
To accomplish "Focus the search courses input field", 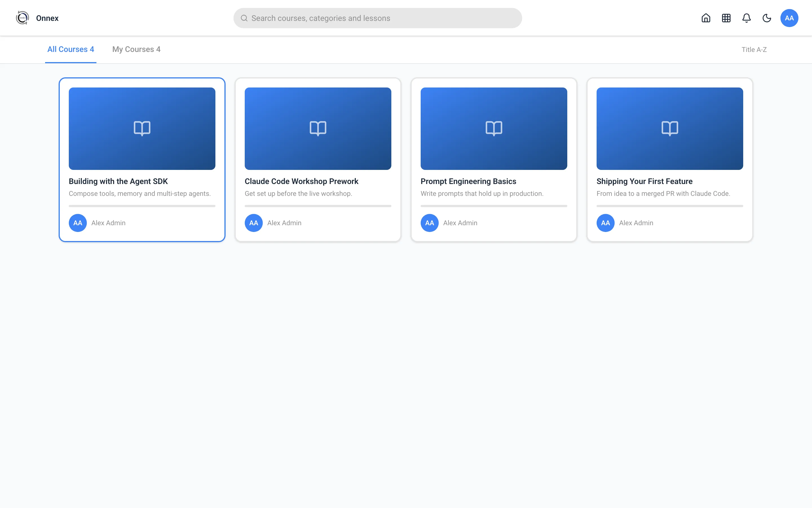I will (378, 18).
